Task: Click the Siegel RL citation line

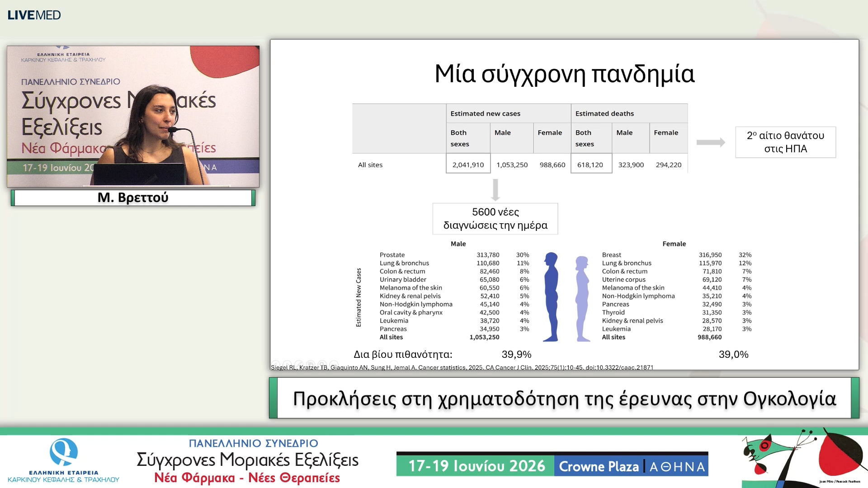Action: tap(462, 367)
